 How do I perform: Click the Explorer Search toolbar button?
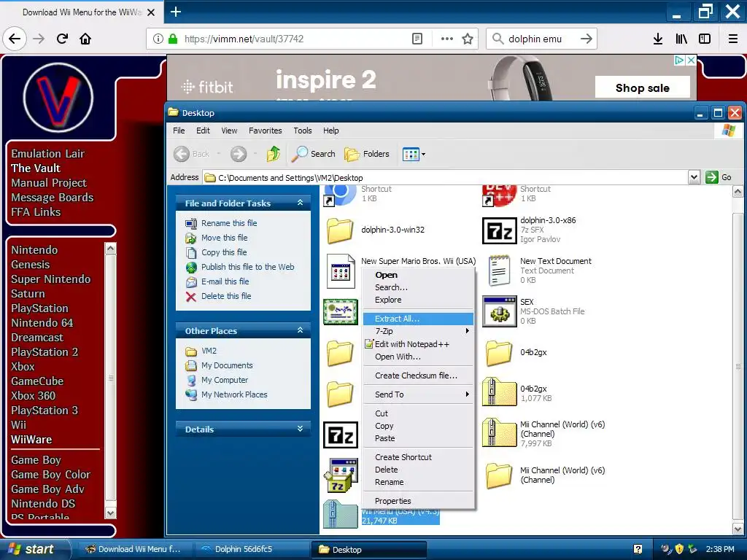[x=313, y=154]
